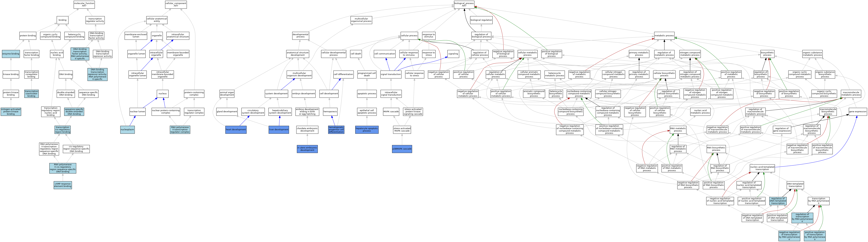868x242 pixels.
Task: Select the 'signaling' node
Action: [x=453, y=54]
